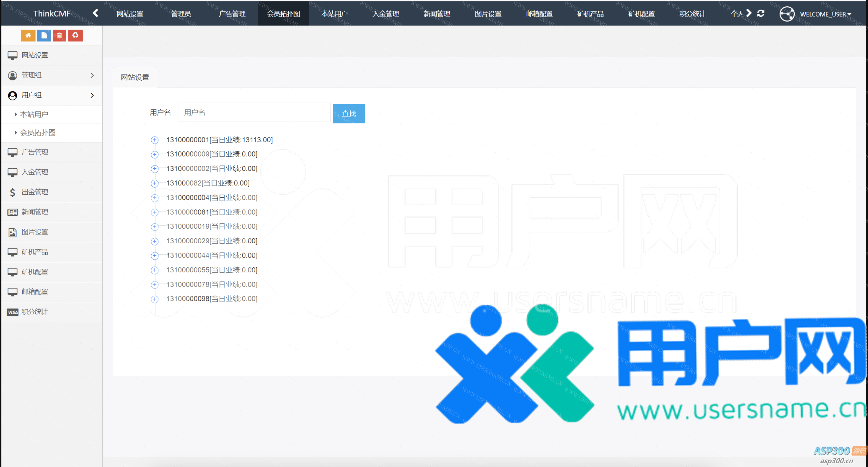The width and height of the screenshot is (868, 467).
Task: Click the user avatar icon
Action: 787,14
